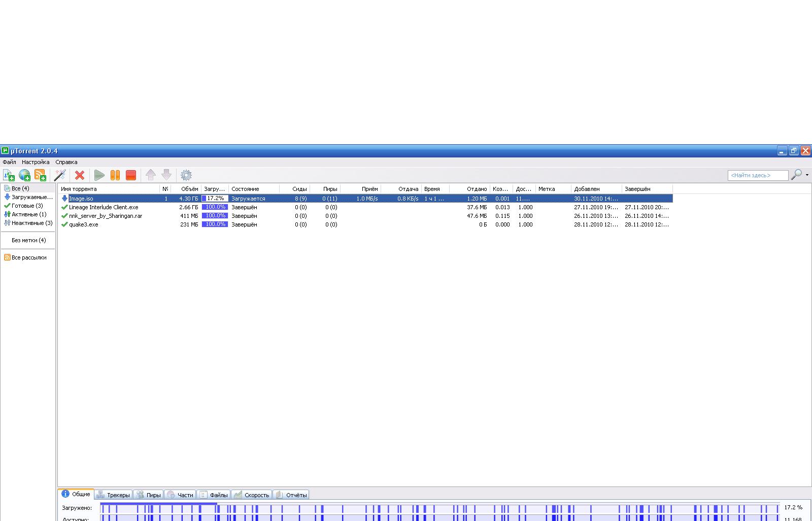Switch to the "Файлы" tab
Image resolution: width=812 pixels, height=521 pixels.
point(213,495)
